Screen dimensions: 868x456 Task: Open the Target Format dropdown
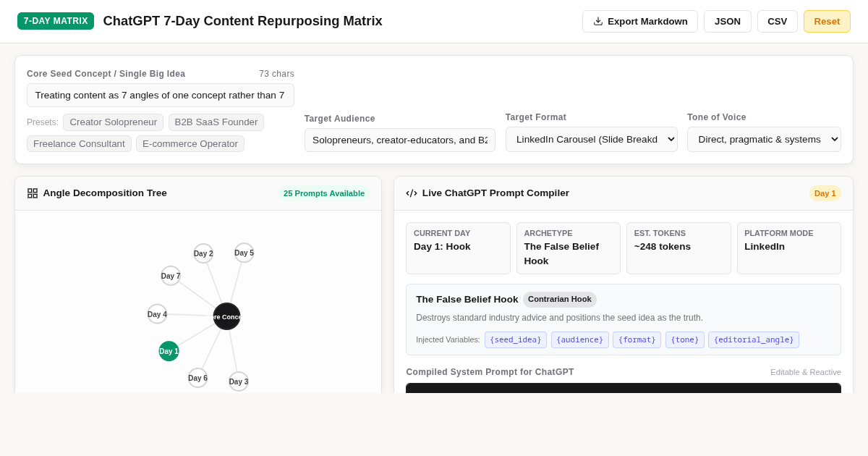592,139
